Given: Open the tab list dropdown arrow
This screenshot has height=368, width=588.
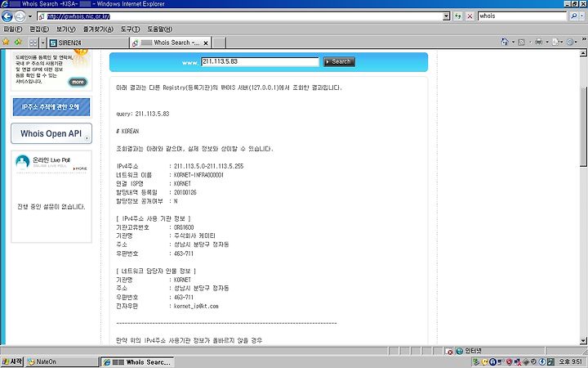Looking at the screenshot, I should (42, 43).
